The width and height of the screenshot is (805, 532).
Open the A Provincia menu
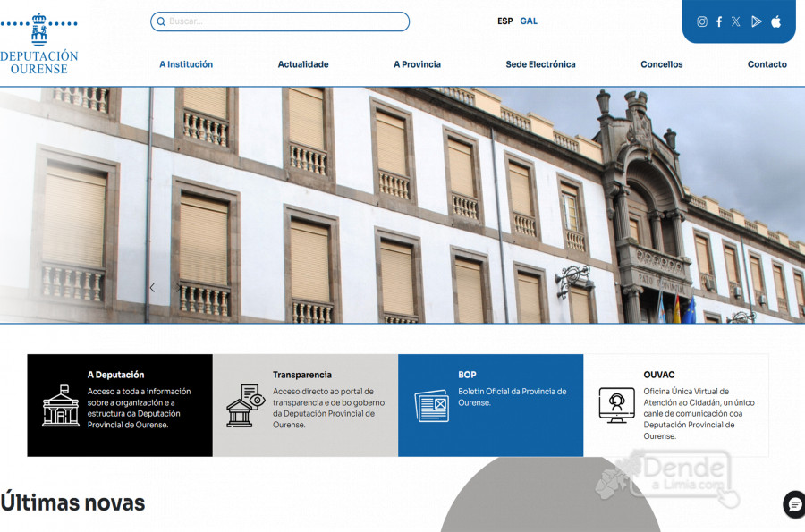pos(417,64)
